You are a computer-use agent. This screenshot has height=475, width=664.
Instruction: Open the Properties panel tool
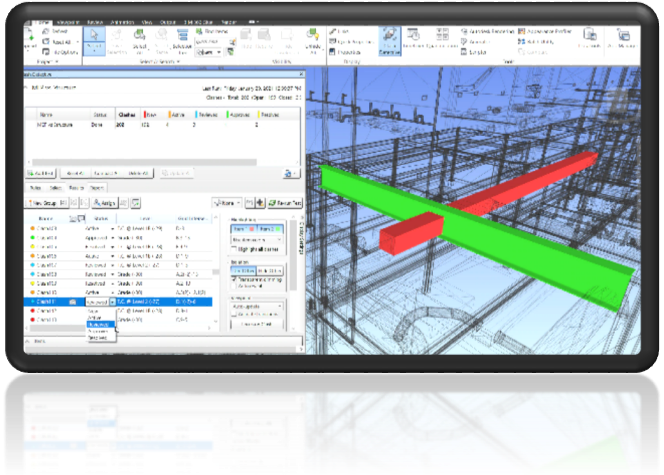[345, 52]
